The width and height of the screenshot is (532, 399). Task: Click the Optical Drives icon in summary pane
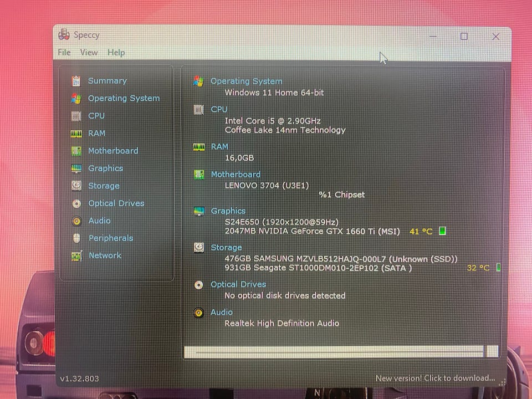coord(198,285)
